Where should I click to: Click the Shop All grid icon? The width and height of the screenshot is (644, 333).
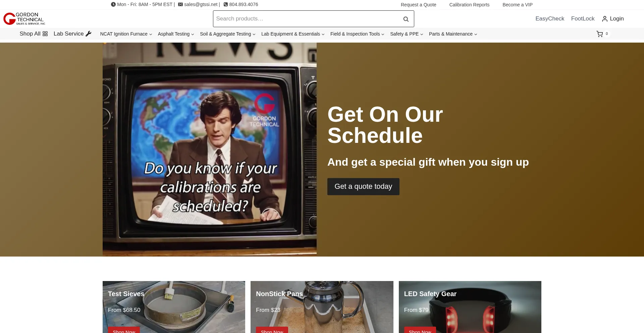(x=45, y=34)
